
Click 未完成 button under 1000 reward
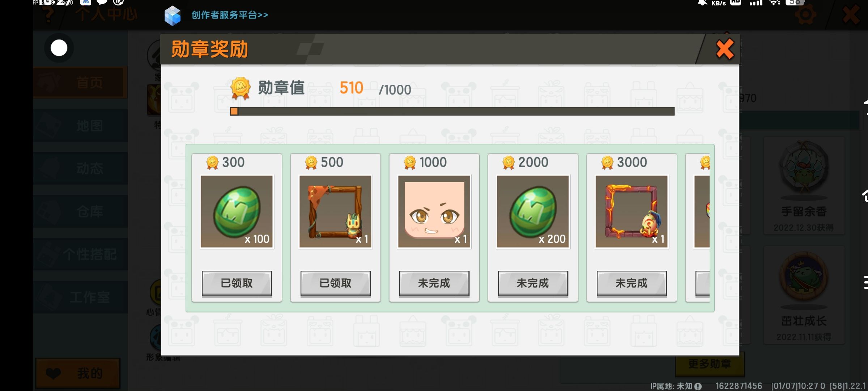pyautogui.click(x=434, y=283)
